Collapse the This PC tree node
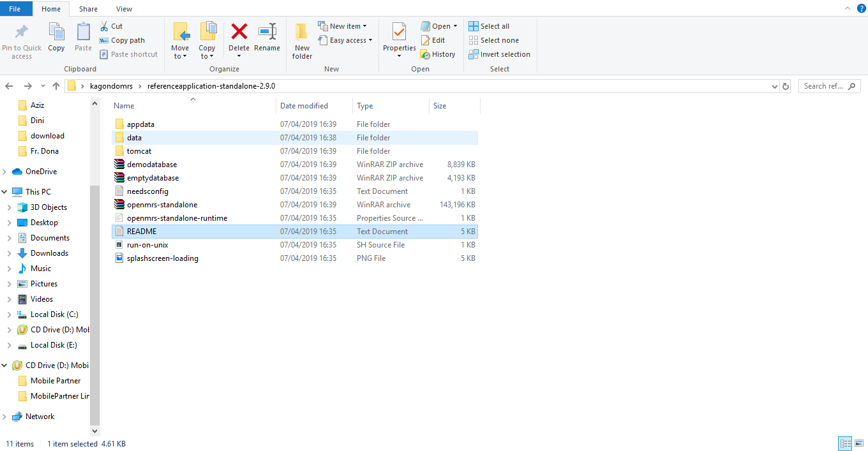Image resolution: width=868 pixels, height=451 pixels. pos(5,191)
